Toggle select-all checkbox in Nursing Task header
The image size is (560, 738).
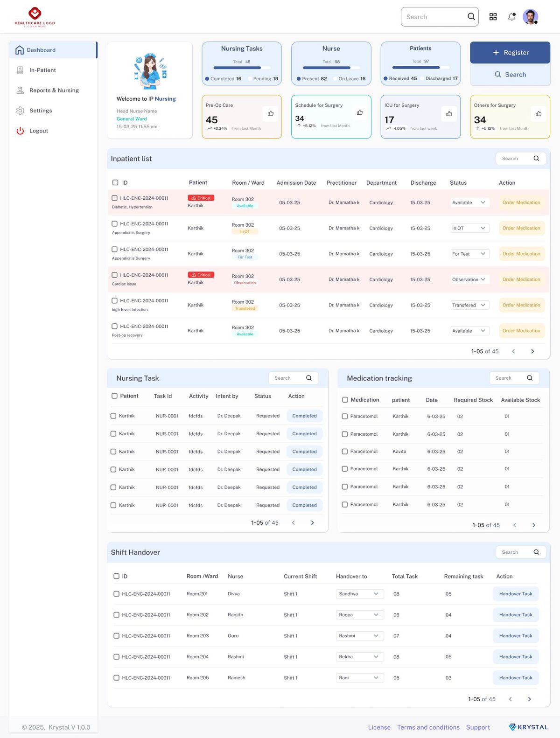(114, 396)
